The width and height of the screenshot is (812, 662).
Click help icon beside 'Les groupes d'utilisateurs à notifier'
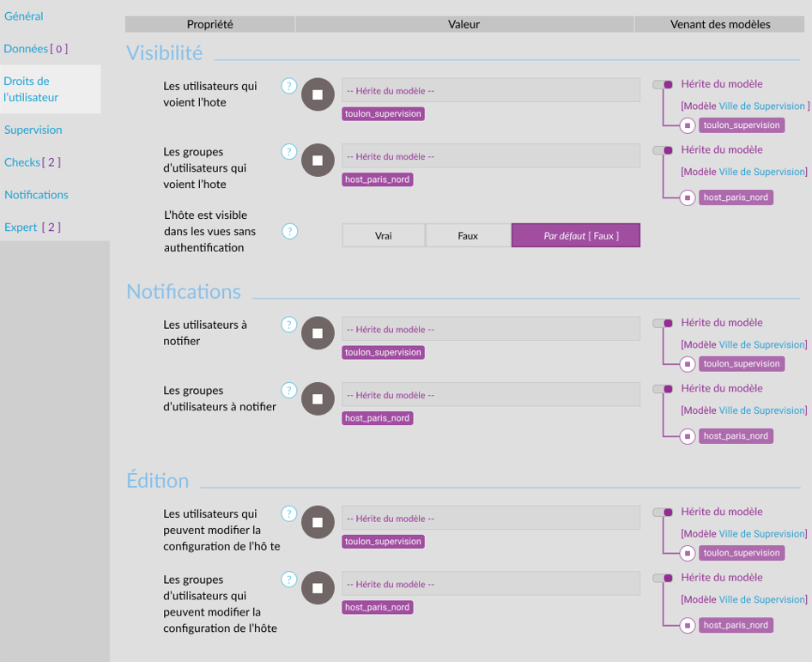point(289,391)
